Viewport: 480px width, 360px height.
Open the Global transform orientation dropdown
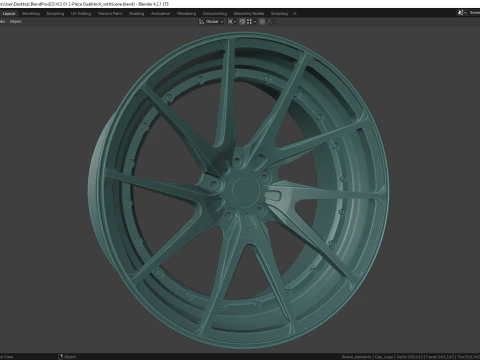click(211, 22)
